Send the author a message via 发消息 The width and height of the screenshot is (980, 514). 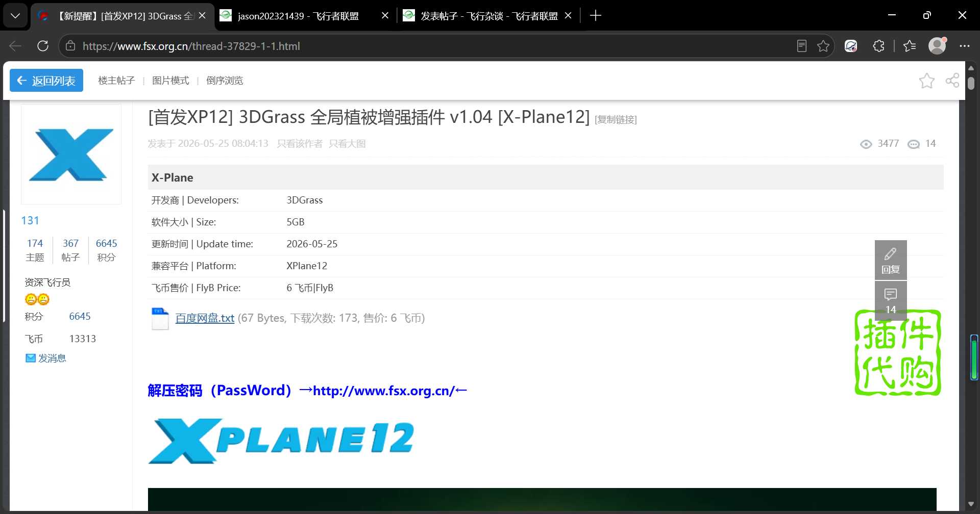(x=46, y=358)
